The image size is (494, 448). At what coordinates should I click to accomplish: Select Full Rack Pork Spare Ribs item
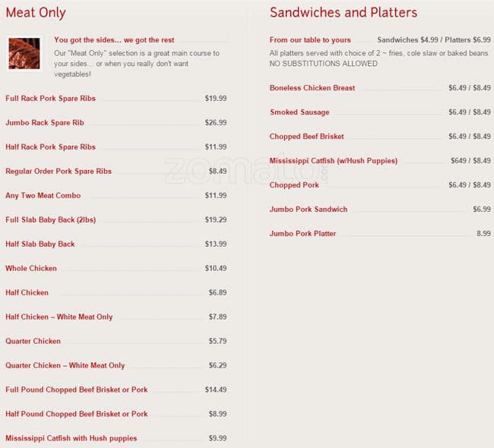pos(51,99)
